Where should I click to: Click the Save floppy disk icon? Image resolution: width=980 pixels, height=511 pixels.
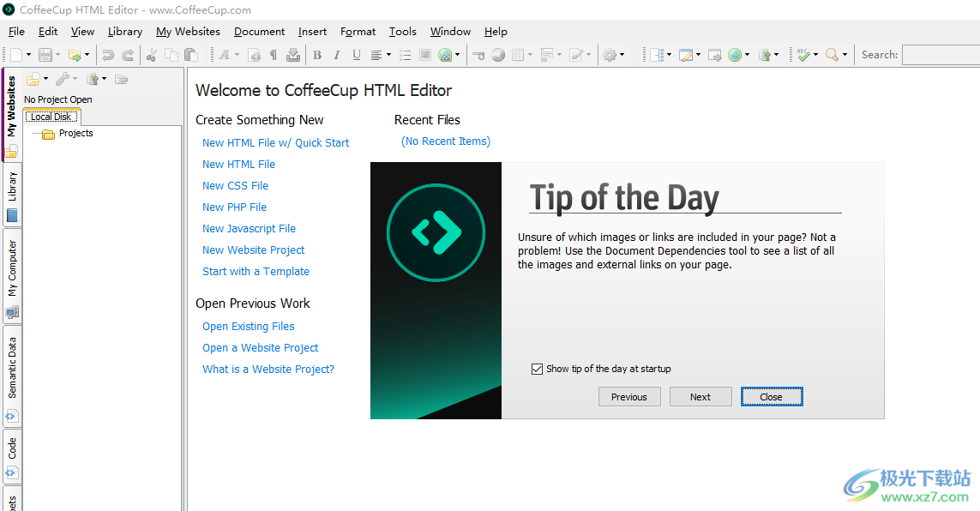coord(45,55)
